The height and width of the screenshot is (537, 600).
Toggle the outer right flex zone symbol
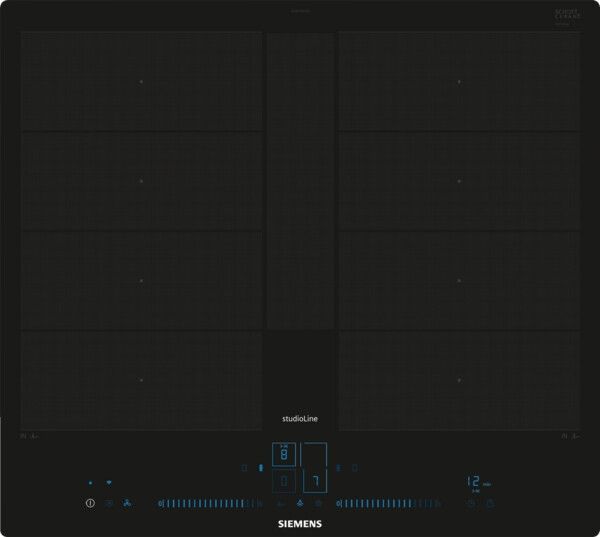[355, 467]
